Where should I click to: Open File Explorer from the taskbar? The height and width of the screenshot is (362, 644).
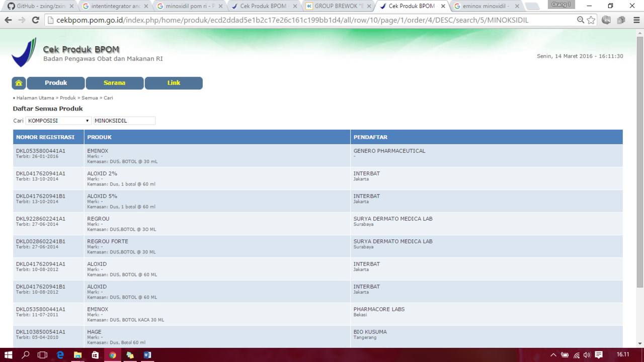coord(77,354)
